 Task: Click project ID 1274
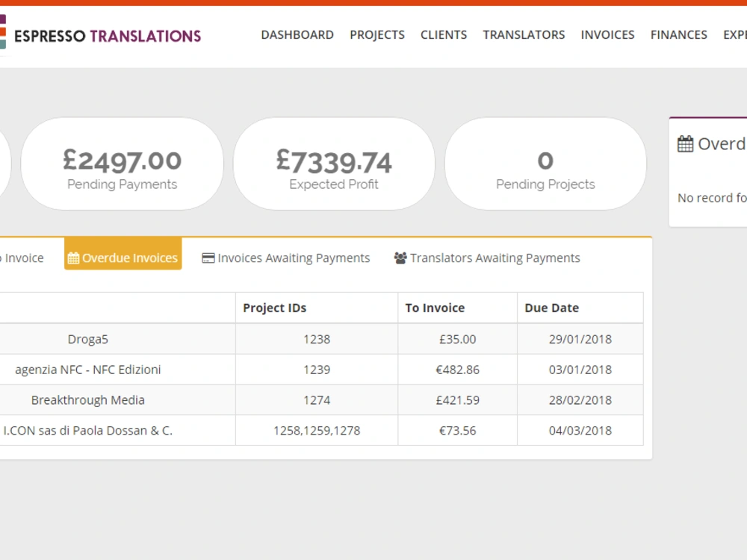[317, 400]
